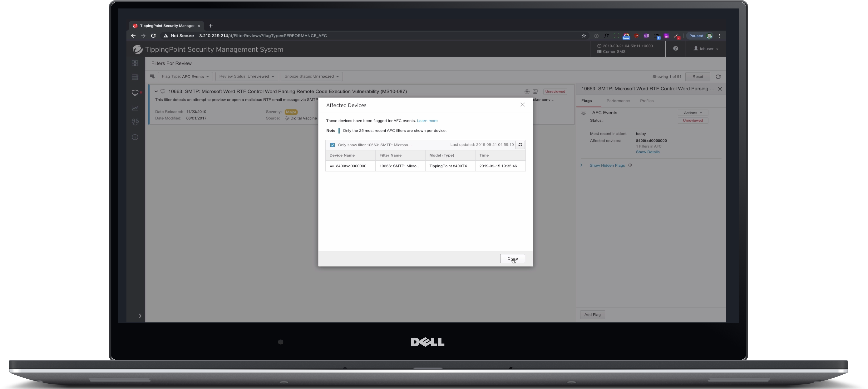Click the purple RP extension icon
Image resolution: width=868 pixels, height=389 pixels.
pyautogui.click(x=666, y=36)
